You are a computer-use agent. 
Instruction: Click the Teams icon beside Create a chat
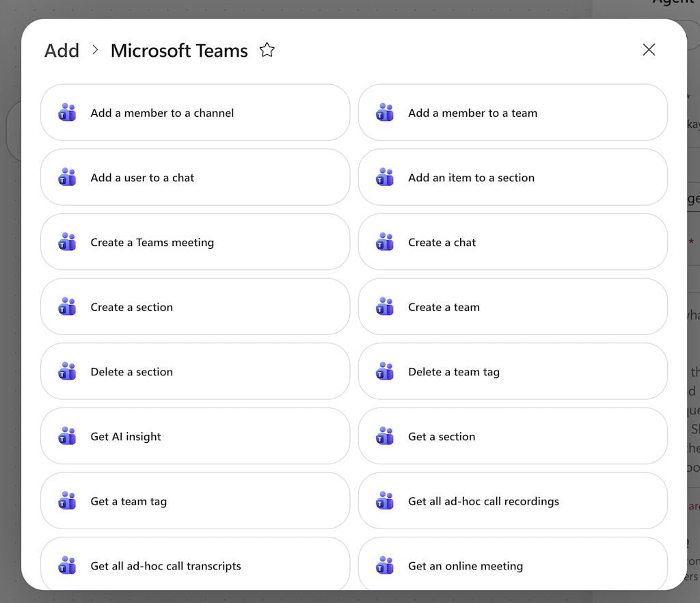point(385,242)
